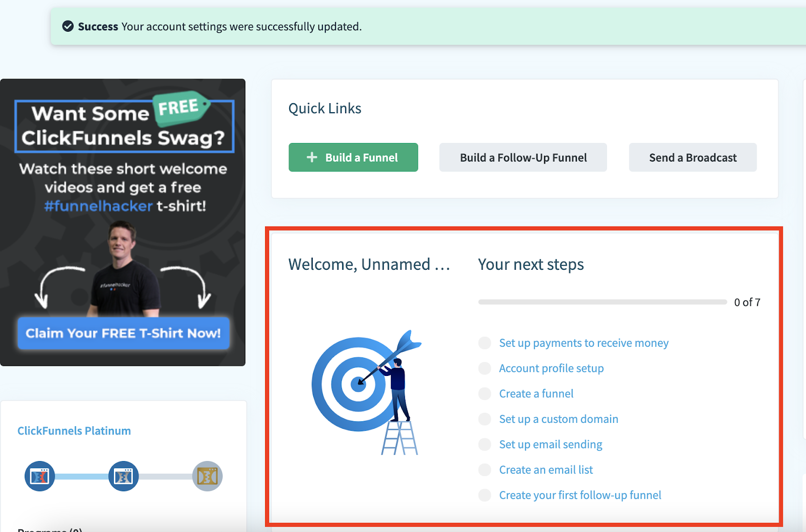Open Set up a custom domain link
The image size is (806, 532).
(559, 419)
